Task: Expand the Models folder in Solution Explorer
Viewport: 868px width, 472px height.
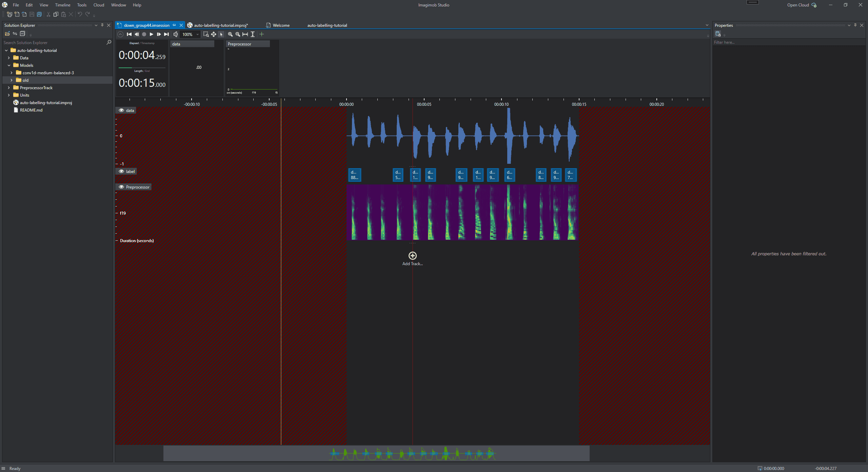Action: (9, 65)
